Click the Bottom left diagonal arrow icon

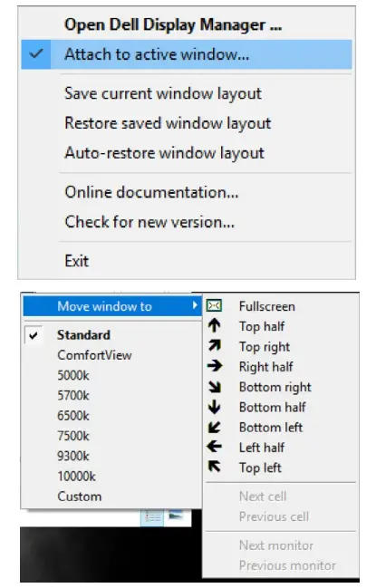click(x=215, y=427)
